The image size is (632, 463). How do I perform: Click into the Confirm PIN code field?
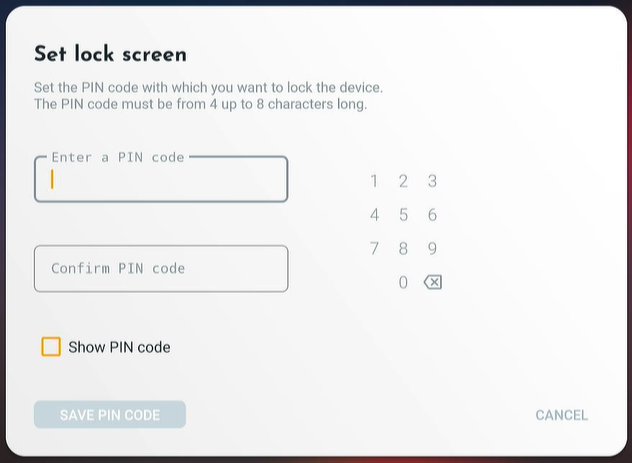coord(161,269)
